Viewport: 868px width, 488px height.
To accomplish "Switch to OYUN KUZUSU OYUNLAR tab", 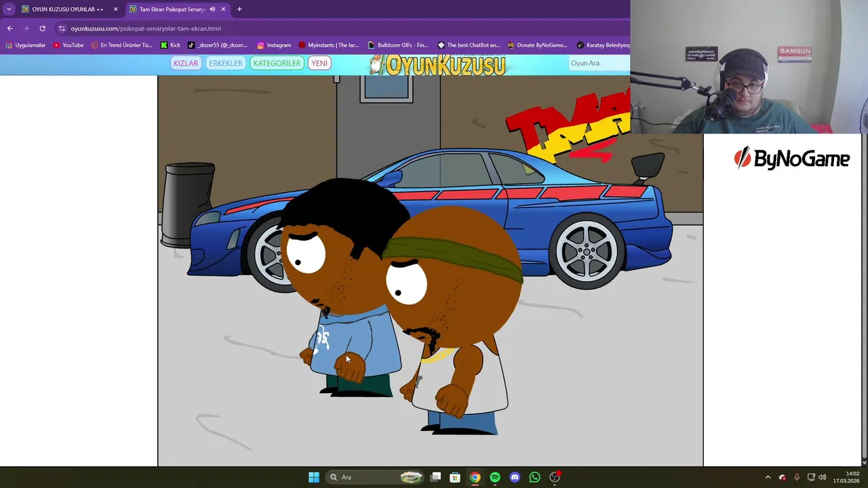I will pyautogui.click(x=68, y=9).
